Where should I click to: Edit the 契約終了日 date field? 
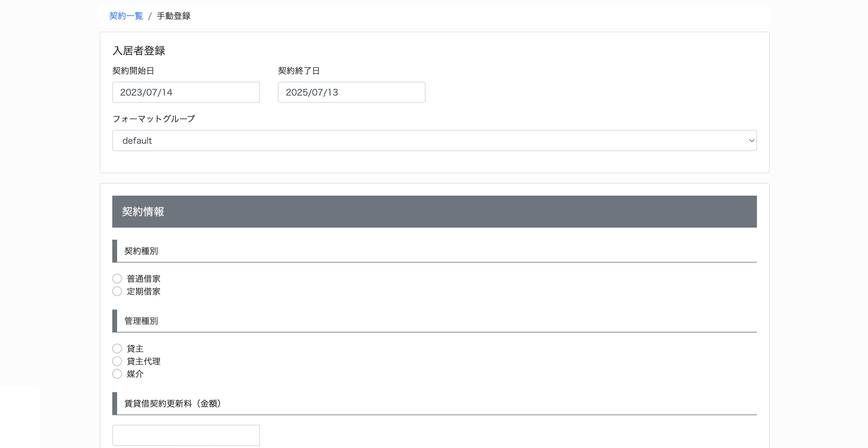coord(351,92)
